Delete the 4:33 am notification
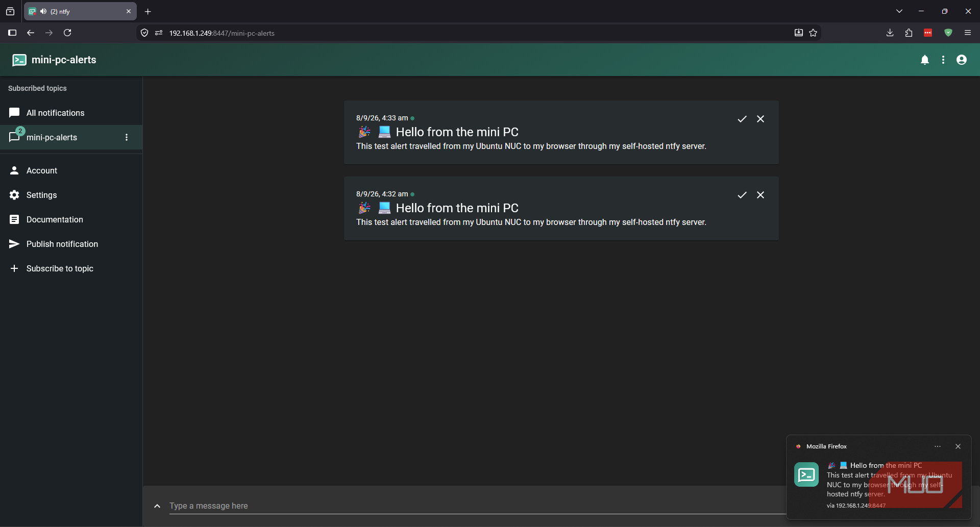980x527 pixels. [761, 119]
